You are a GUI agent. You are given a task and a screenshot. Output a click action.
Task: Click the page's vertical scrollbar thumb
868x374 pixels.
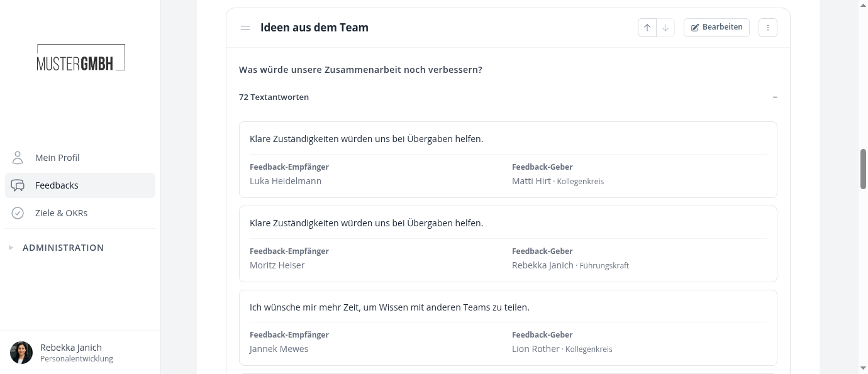click(x=863, y=169)
